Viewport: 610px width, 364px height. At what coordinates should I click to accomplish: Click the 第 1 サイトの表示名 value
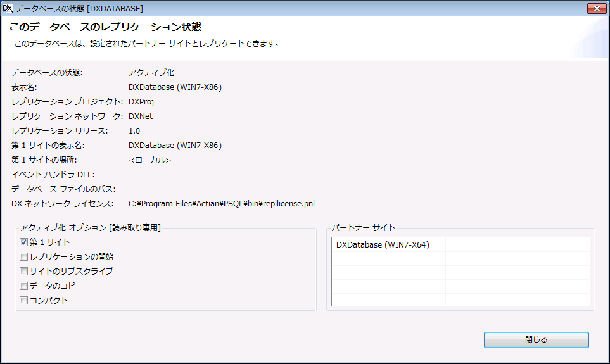point(175,145)
